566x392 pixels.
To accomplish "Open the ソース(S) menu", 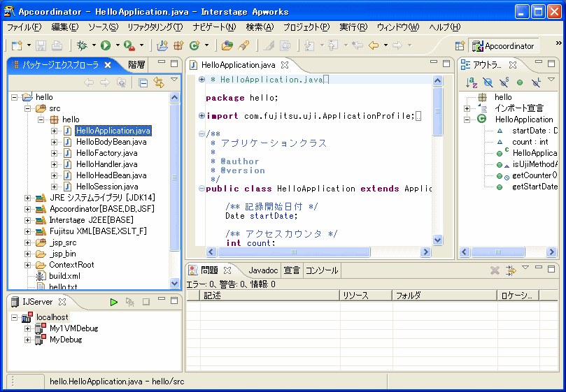I will pos(104,27).
